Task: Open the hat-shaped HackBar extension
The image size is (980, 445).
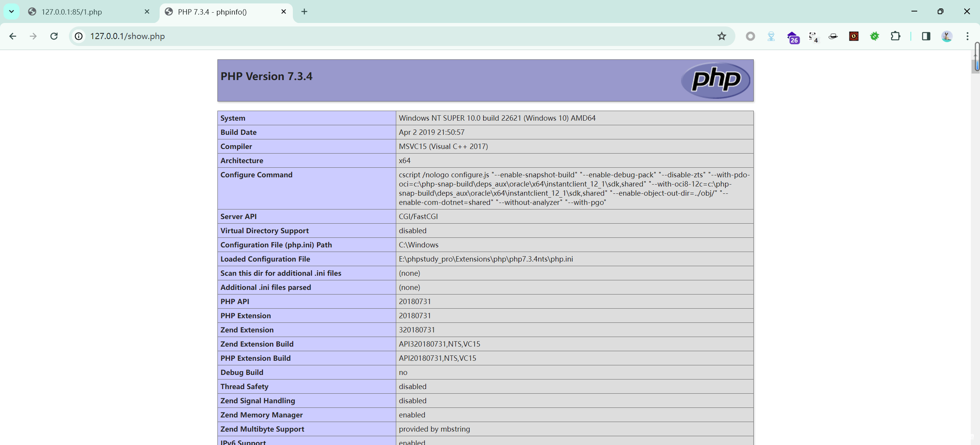Action: pos(833,36)
